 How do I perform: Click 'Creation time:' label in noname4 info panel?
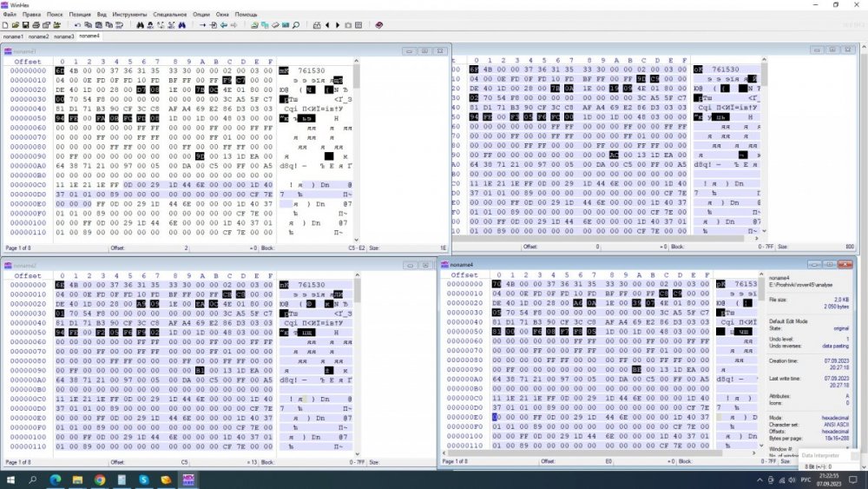pos(783,361)
